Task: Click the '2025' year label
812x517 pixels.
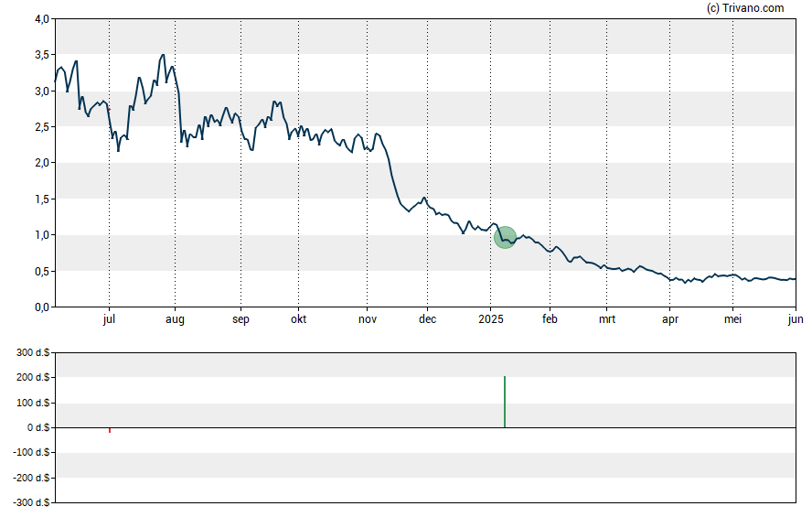Action: pyautogui.click(x=491, y=319)
